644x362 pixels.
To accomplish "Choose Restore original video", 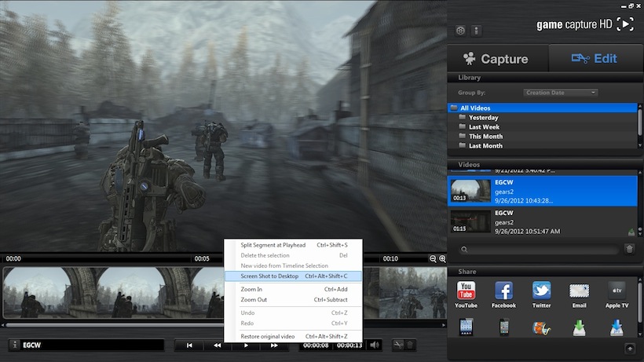I will pos(293,336).
